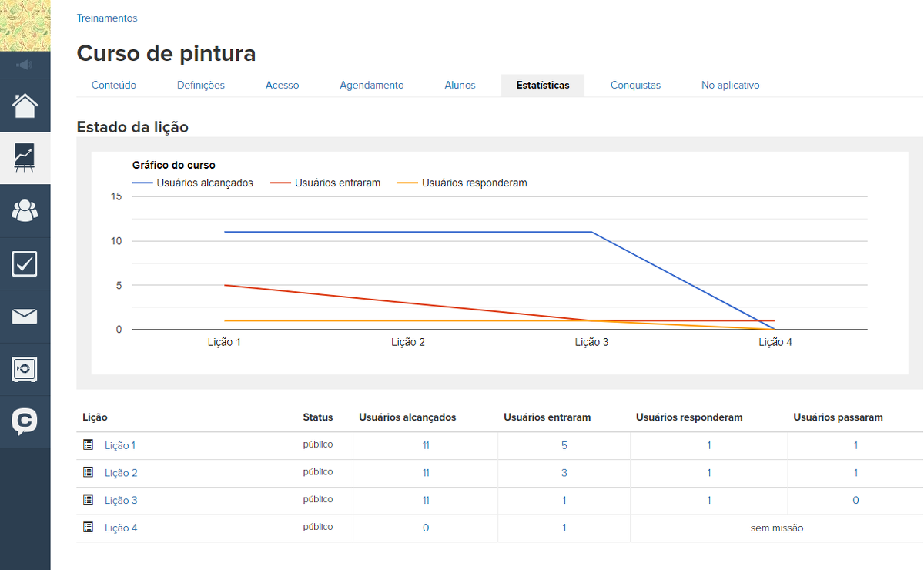Click the safe vault sidebar icon

pyautogui.click(x=25, y=369)
